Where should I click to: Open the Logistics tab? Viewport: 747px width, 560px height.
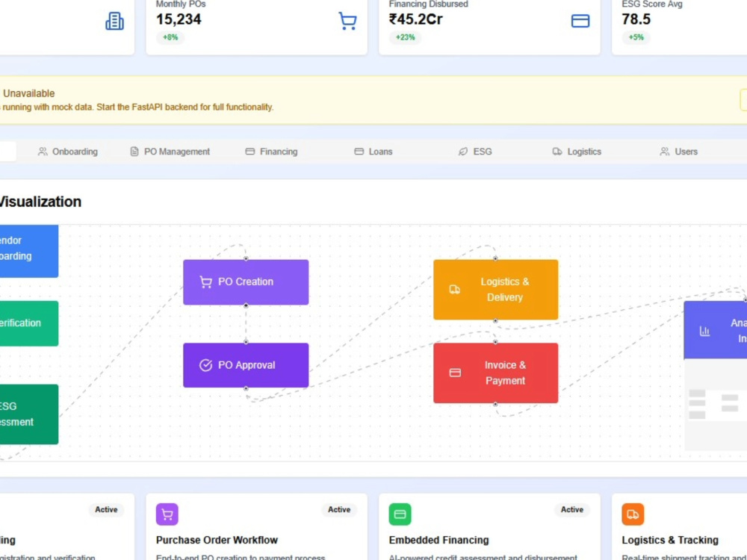(x=577, y=152)
